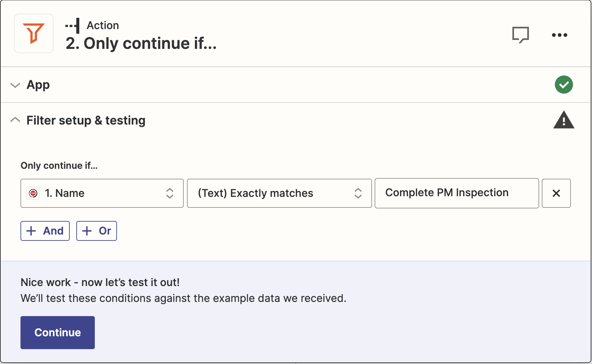Click the step title Only continue if
The width and height of the screenshot is (592, 364).
[x=141, y=43]
